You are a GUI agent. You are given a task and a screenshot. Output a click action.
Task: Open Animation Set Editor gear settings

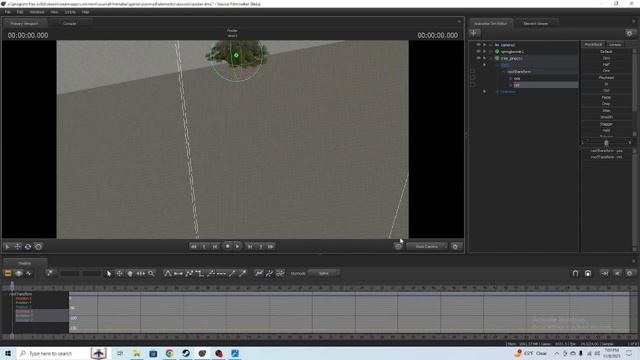coord(629,33)
